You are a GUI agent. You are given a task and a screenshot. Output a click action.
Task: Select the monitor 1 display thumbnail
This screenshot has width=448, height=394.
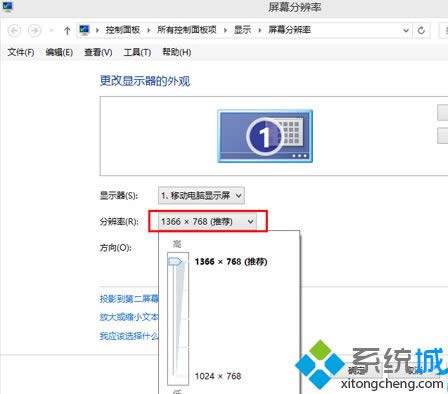click(265, 136)
